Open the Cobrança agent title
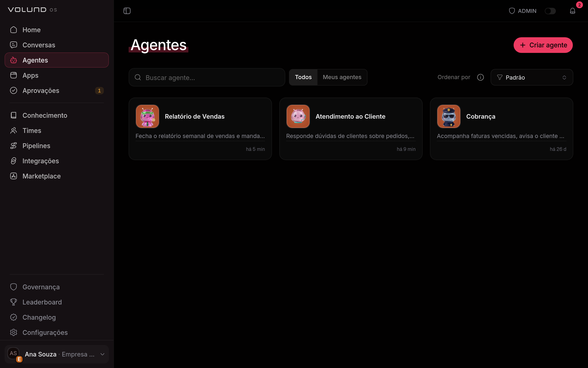 tap(481, 117)
